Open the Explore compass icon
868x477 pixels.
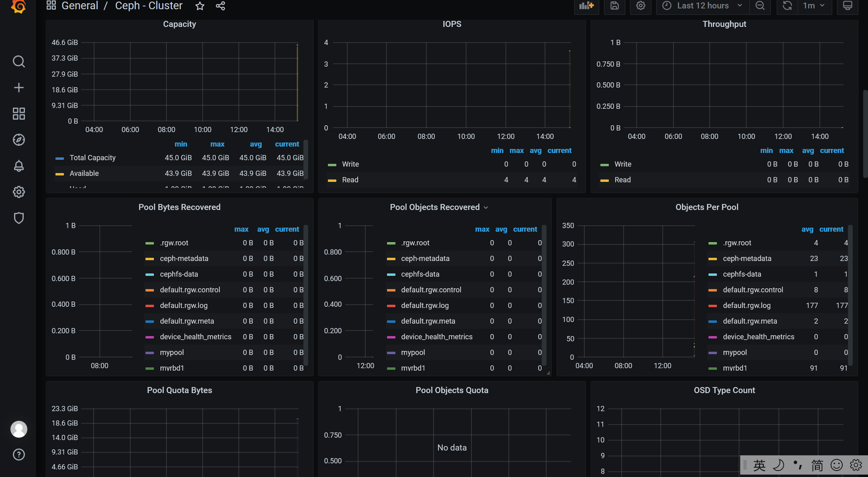[18, 140]
